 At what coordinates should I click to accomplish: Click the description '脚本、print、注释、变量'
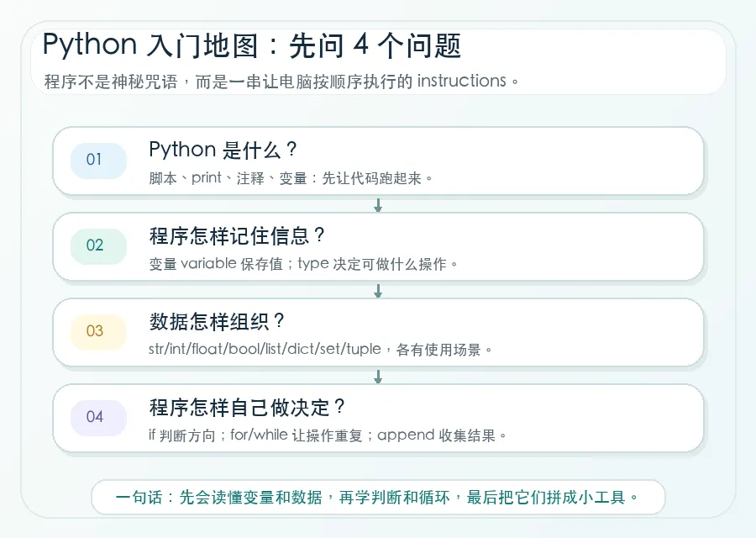click(228, 178)
